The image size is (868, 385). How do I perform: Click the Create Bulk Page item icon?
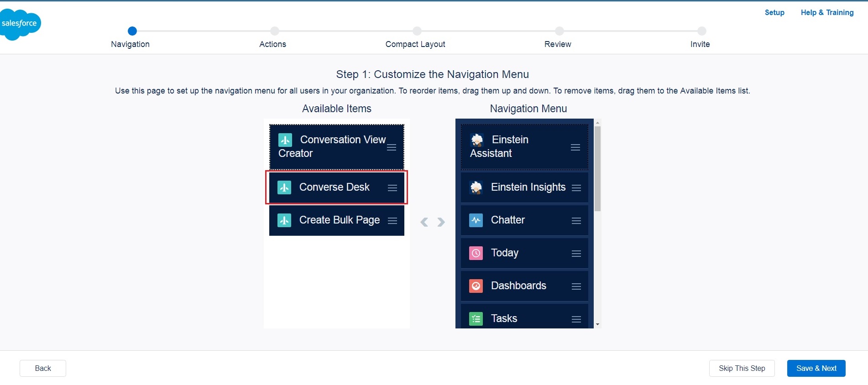pos(284,220)
